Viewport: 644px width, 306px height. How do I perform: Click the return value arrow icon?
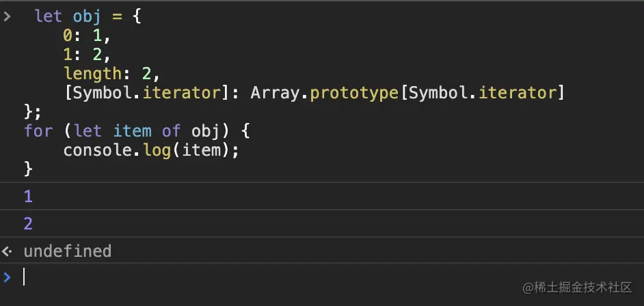8,251
